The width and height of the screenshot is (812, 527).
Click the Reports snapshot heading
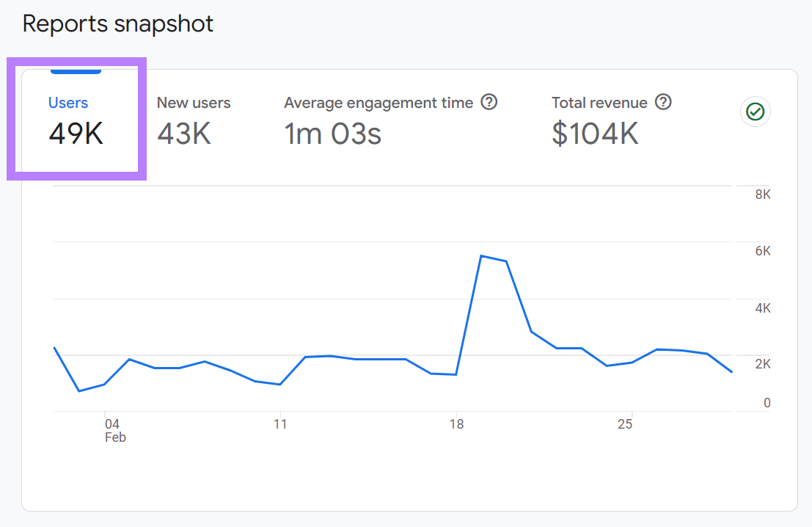118,23
